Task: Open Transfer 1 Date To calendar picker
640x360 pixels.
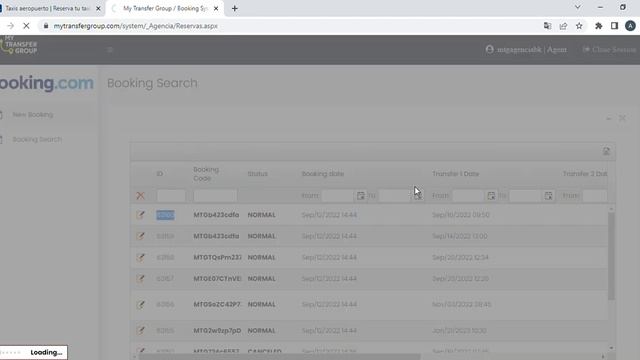Action: click(x=548, y=196)
